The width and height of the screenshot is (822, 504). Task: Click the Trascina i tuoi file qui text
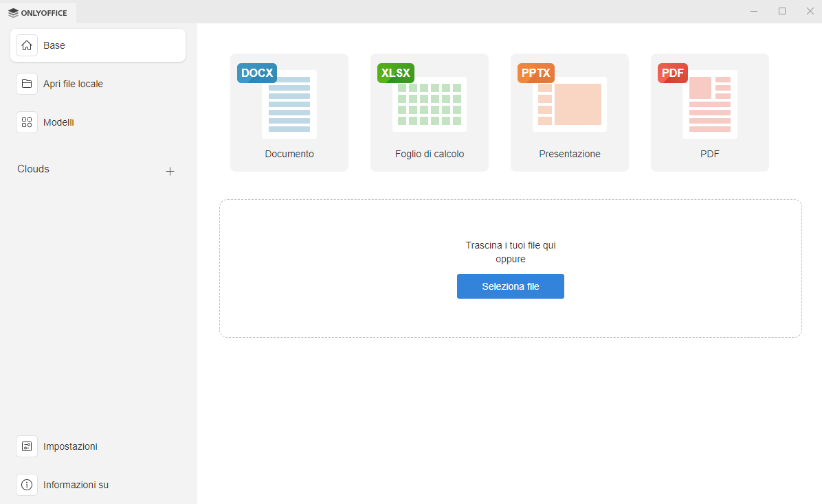(510, 245)
